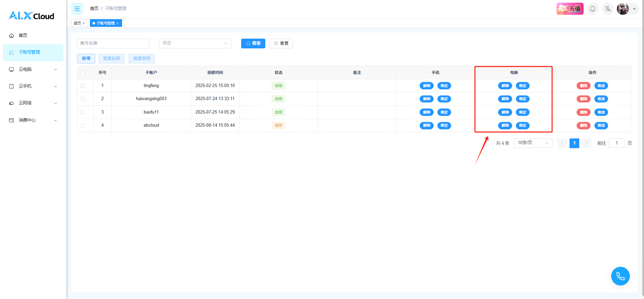Expand the 云电脑 sidebar menu
Viewport: 644px width, 299px height.
pyautogui.click(x=33, y=69)
